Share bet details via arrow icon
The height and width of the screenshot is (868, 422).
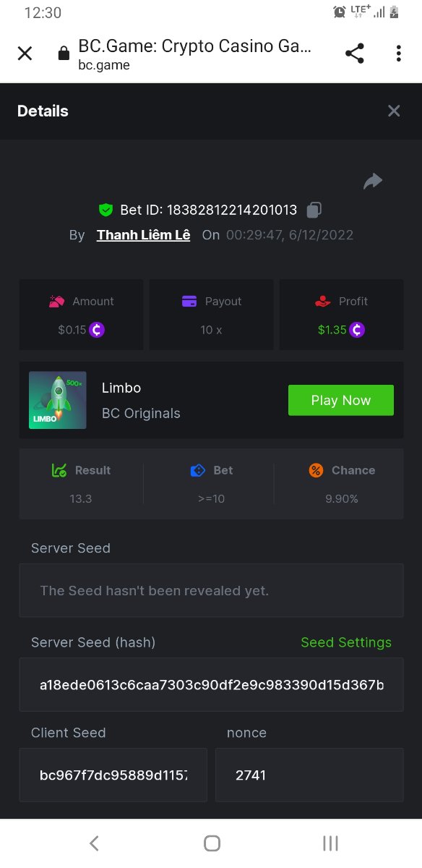(x=373, y=181)
